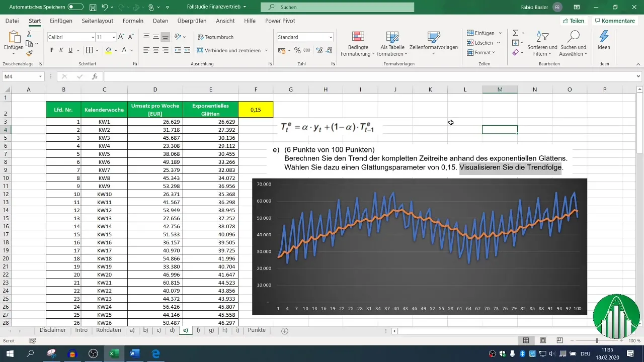Viewport: 644px width, 362px height.
Task: Click the Format Painter brush icon
Action: (x=29, y=53)
